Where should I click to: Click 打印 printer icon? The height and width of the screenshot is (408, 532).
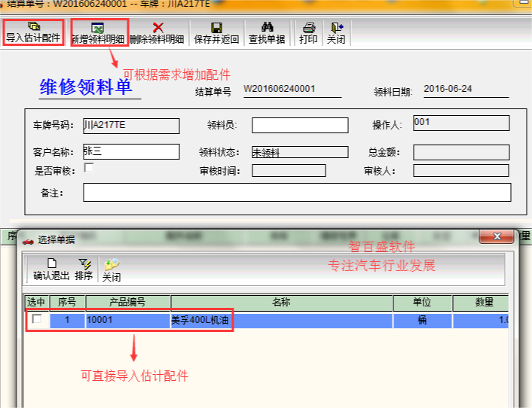point(309,27)
